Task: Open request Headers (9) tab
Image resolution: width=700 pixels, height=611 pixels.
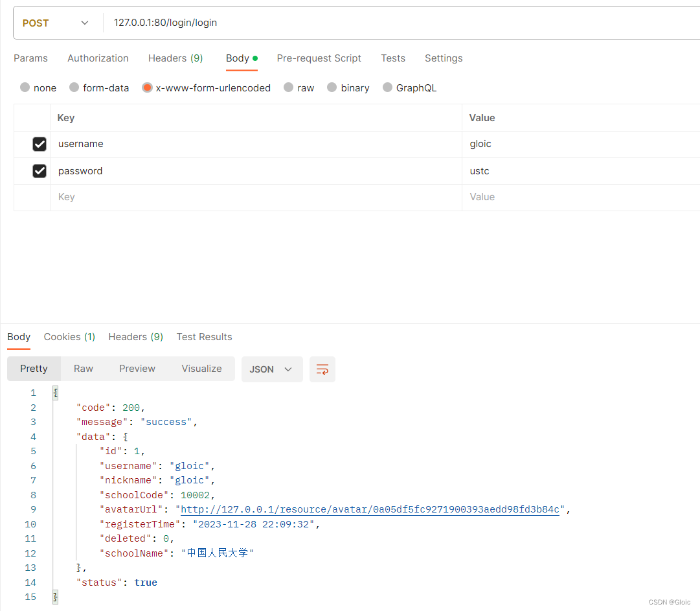Action: tap(175, 58)
